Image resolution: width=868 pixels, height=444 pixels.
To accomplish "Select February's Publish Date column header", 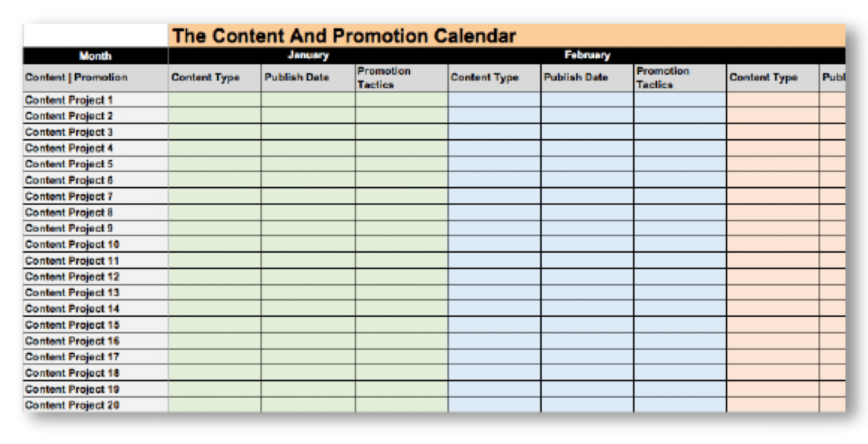I will [576, 77].
